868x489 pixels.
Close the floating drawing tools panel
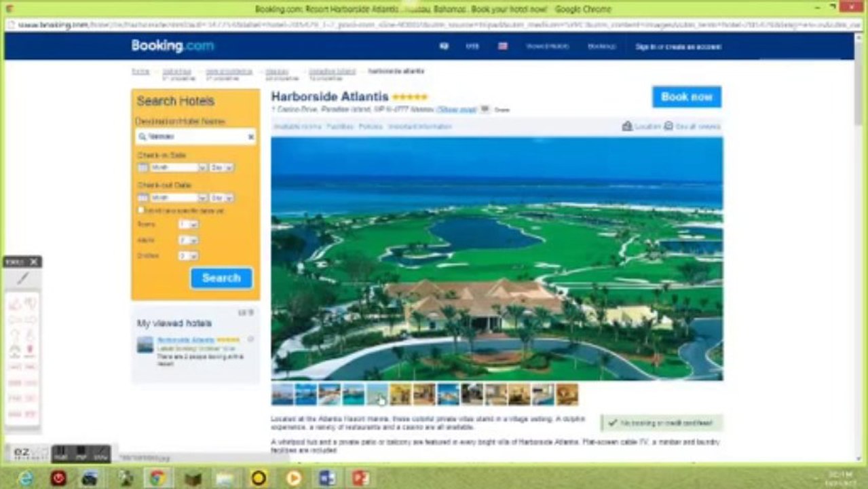(34, 261)
